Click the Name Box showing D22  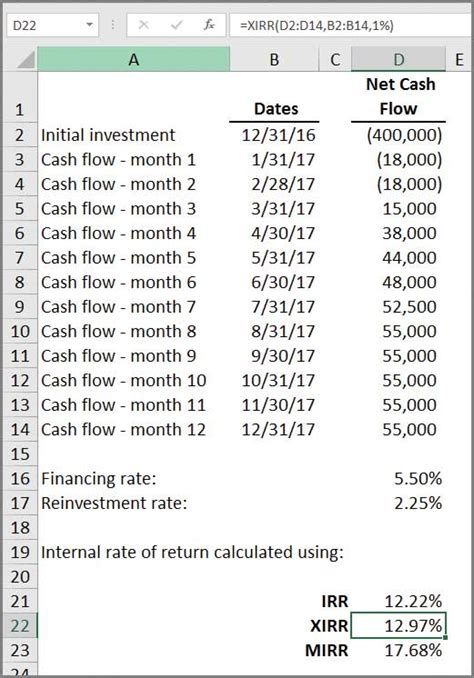pos(52,26)
